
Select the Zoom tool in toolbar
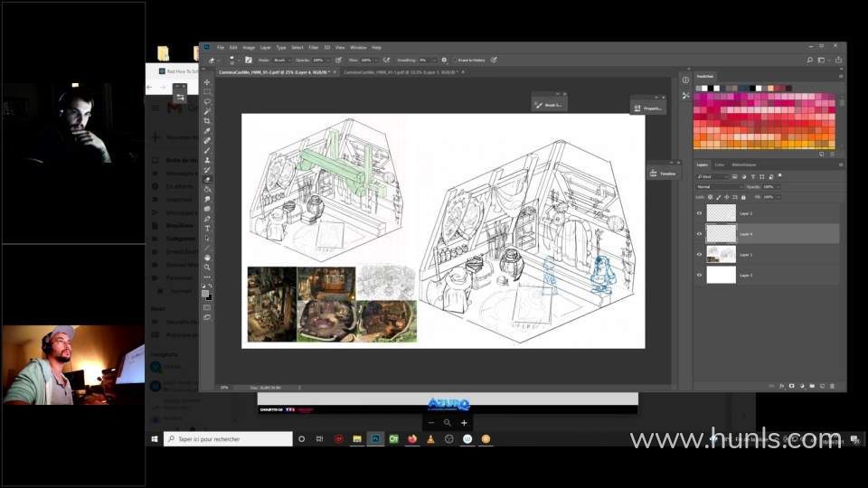point(207,267)
